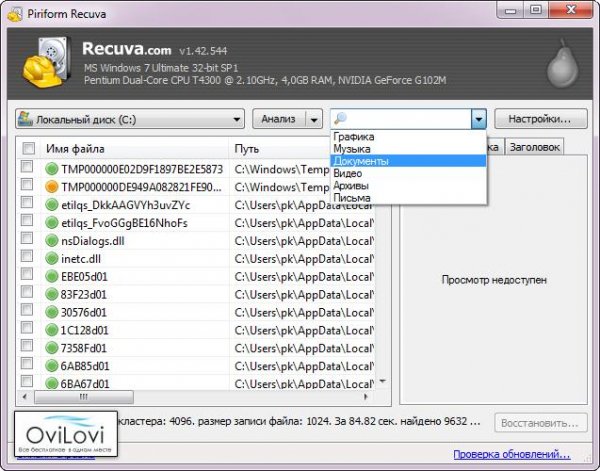This screenshot has height=471, width=600.
Task: Click green status dot of inetc.dll
Action: [x=52, y=259]
